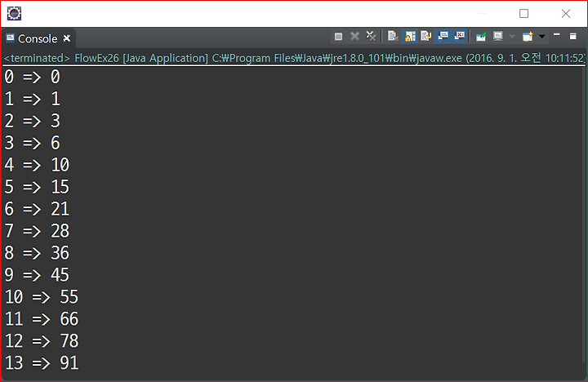The image size is (588, 382).
Task: Click output line '8 => 36'
Action: 37,253
